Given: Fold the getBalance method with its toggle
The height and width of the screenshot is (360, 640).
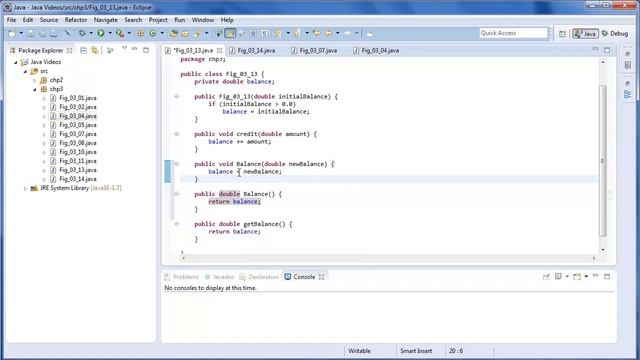Looking at the screenshot, I should pos(177,224).
